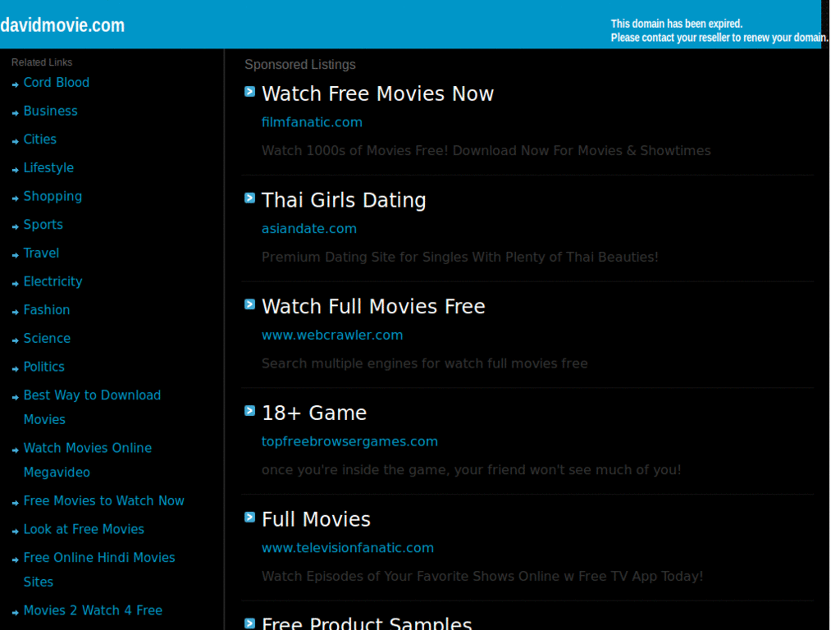Click the description 'Watch 1000s of Movies Free!'

click(486, 151)
